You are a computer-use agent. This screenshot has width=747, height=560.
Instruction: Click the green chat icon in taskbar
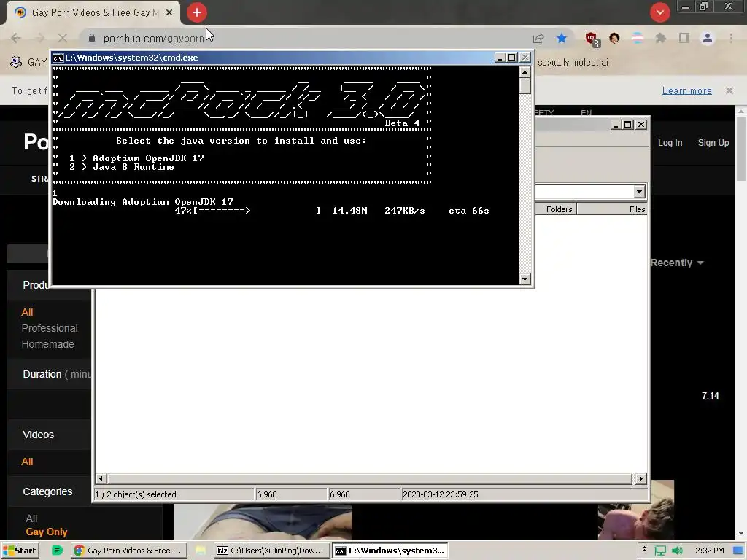57,551
